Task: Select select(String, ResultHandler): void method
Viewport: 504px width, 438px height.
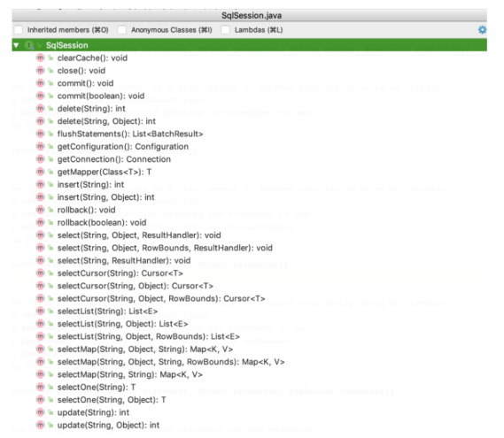Action: click(124, 260)
